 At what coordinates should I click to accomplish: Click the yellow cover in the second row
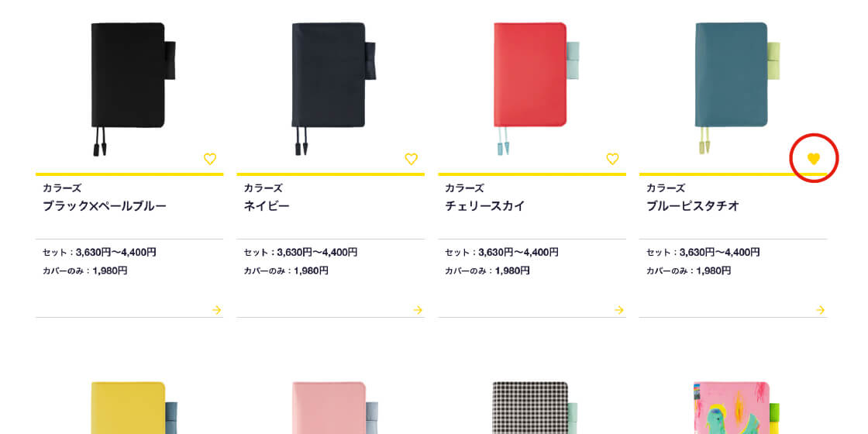coord(133,408)
